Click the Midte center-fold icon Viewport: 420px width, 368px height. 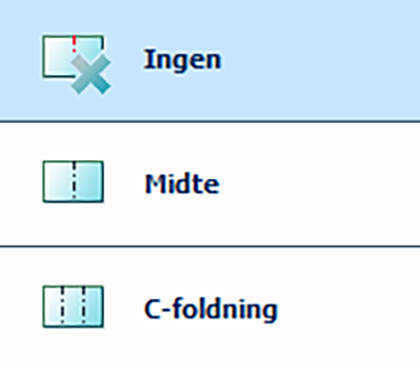[73, 182]
